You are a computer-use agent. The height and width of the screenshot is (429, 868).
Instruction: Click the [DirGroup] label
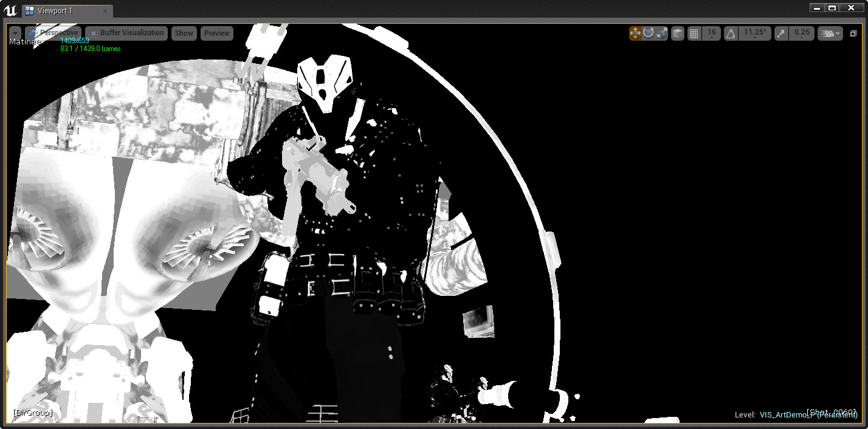33,413
